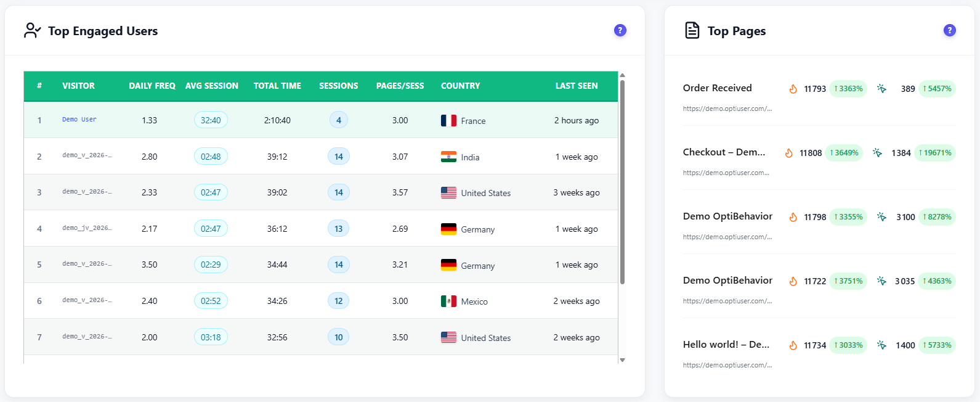Click the 19671% growth badge for Checkout
This screenshot has width=980, height=402.
(935, 153)
